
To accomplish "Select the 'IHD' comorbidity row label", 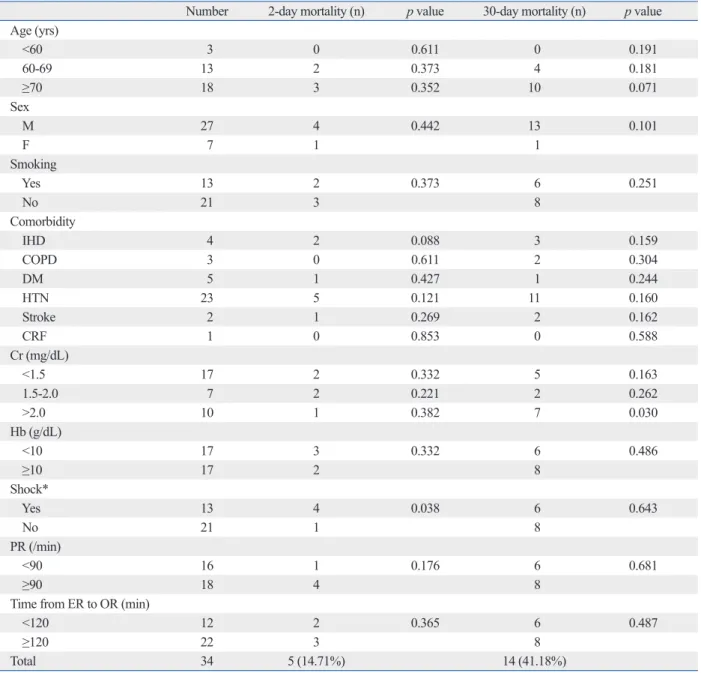I will click(34, 241).
